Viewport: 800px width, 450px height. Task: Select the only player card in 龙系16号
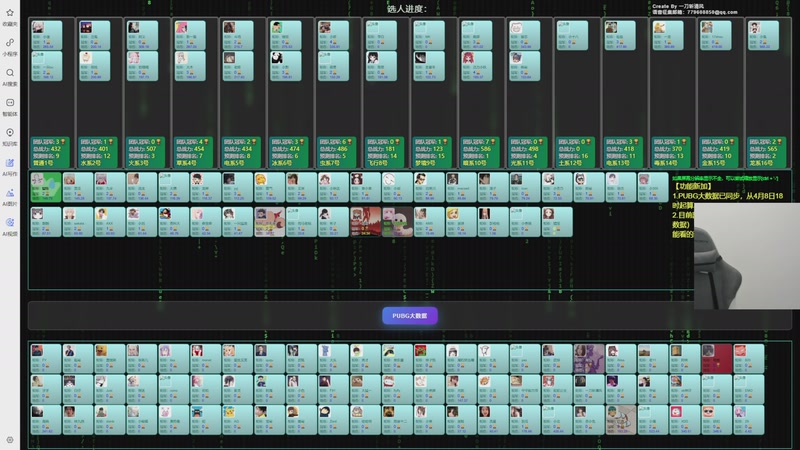point(763,35)
